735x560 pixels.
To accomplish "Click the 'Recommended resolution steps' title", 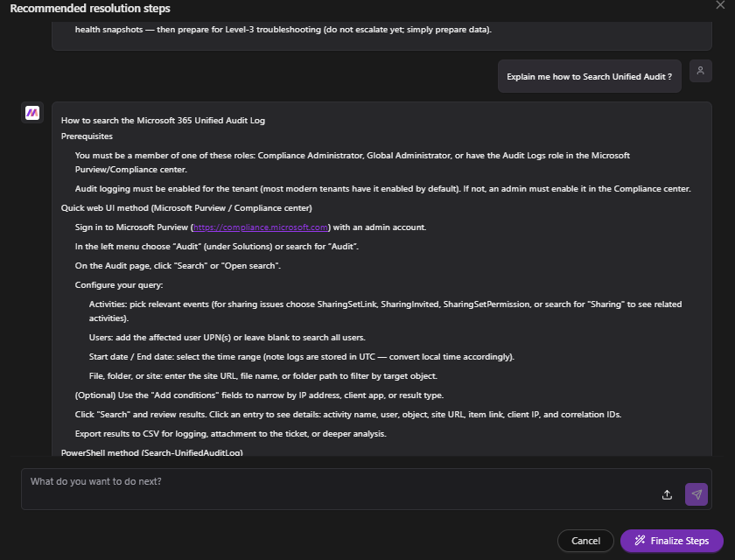I will coord(90,9).
